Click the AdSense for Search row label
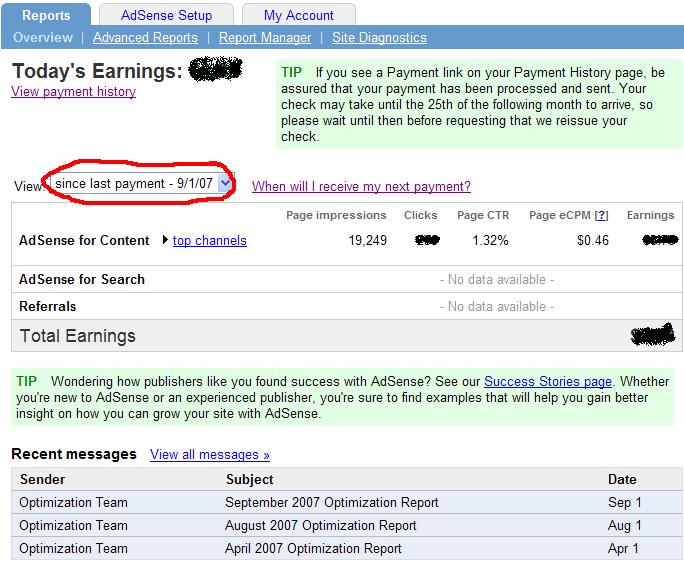The height and width of the screenshot is (561, 684). point(82,279)
